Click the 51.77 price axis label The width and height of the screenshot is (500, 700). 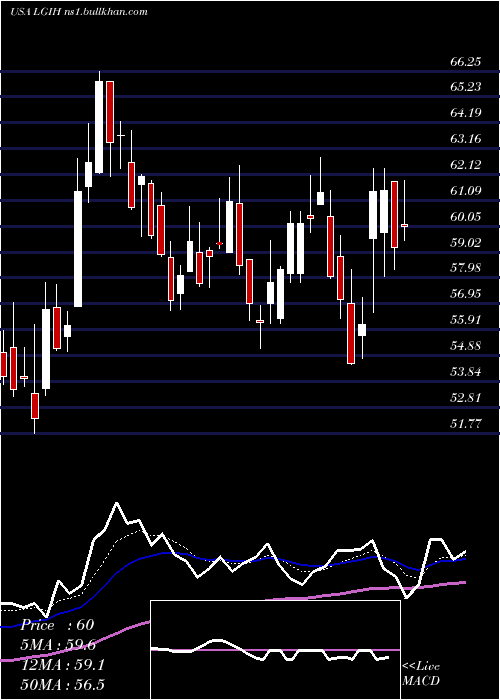pyautogui.click(x=466, y=424)
